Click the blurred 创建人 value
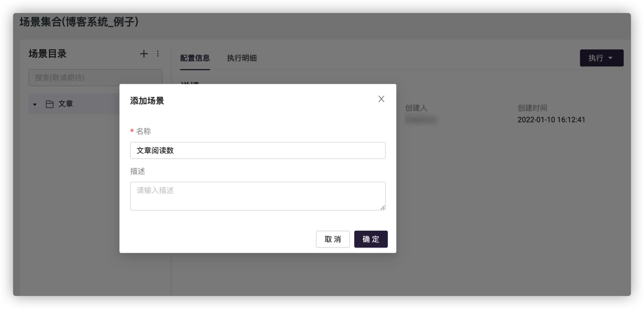 coord(421,120)
